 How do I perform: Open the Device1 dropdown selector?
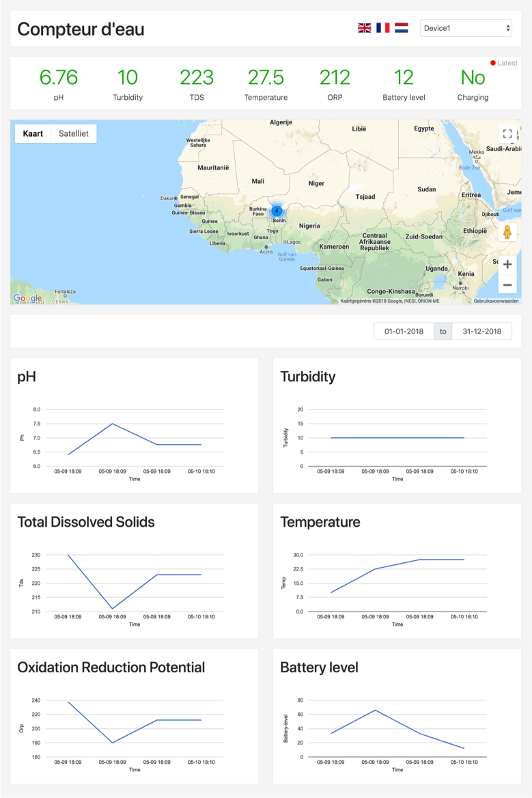point(466,28)
